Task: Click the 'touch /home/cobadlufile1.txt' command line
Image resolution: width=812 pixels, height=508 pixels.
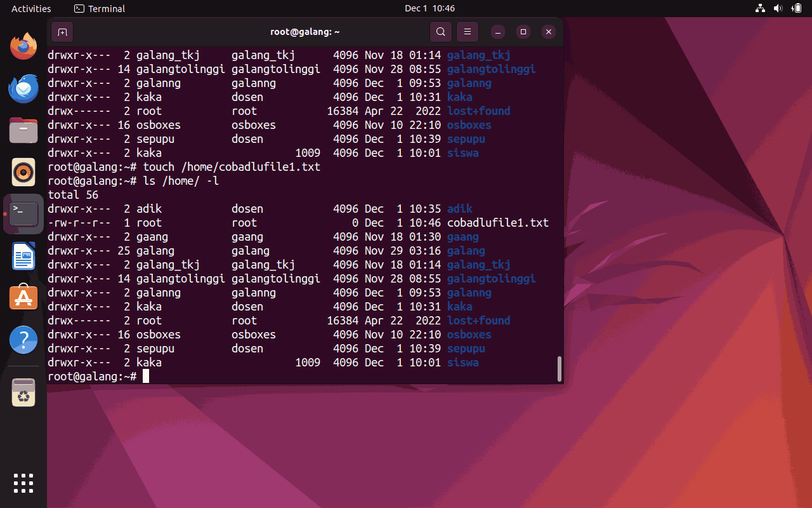Action: (x=232, y=167)
